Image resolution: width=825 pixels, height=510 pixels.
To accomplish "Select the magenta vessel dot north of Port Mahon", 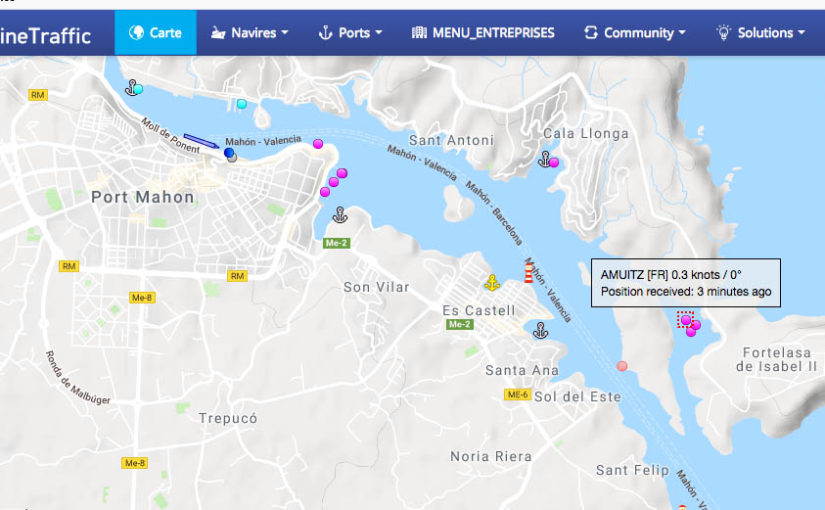I will point(318,144).
